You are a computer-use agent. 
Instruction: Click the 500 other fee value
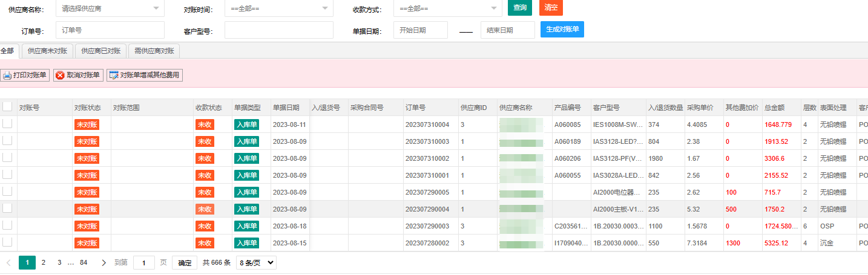(x=731, y=209)
